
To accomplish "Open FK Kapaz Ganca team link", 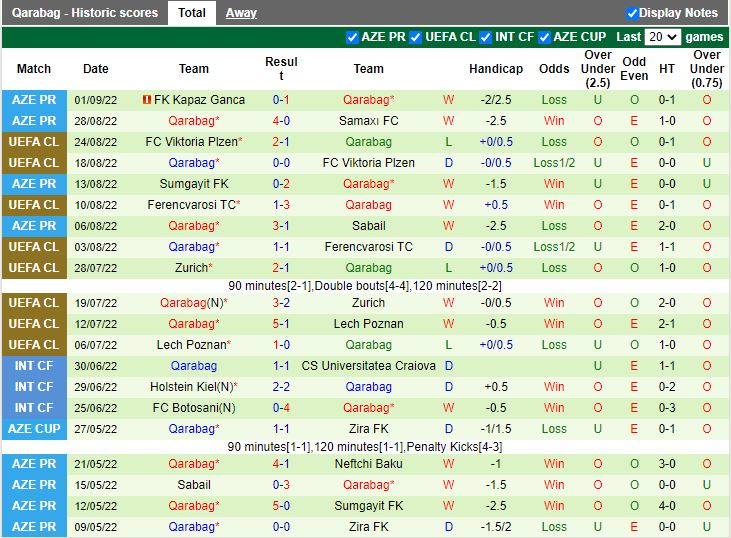I will pos(199,100).
